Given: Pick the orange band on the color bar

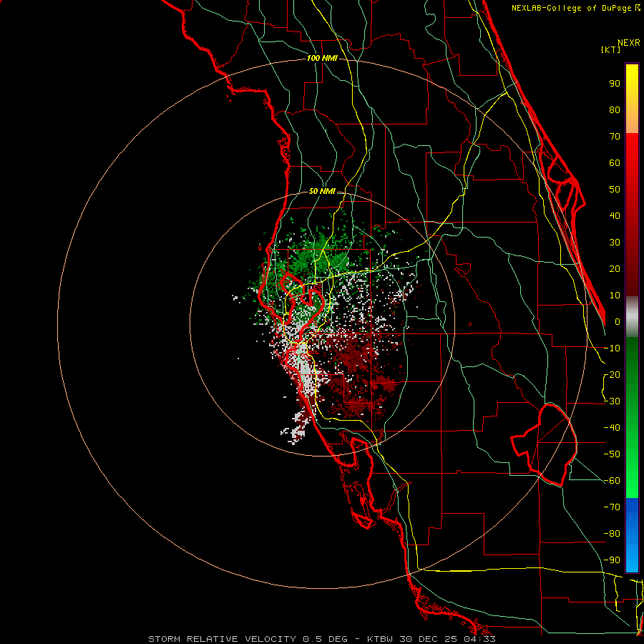Looking at the screenshot, I should point(632,123).
